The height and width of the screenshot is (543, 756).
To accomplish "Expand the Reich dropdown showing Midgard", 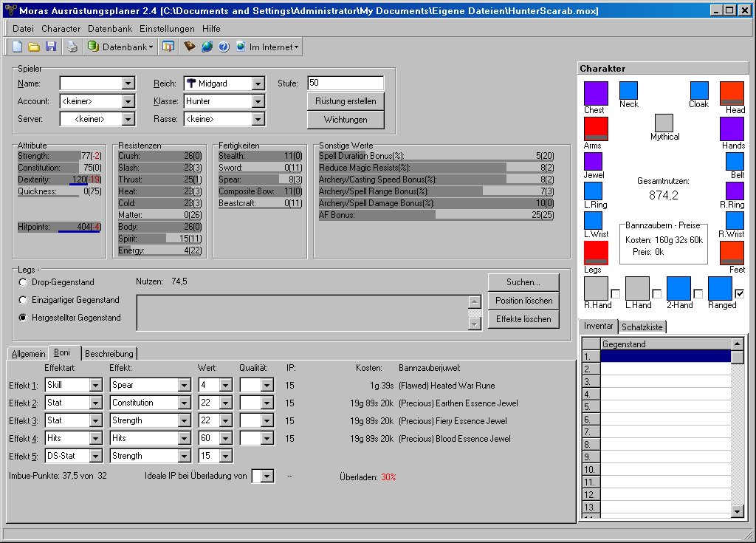I will coord(258,83).
